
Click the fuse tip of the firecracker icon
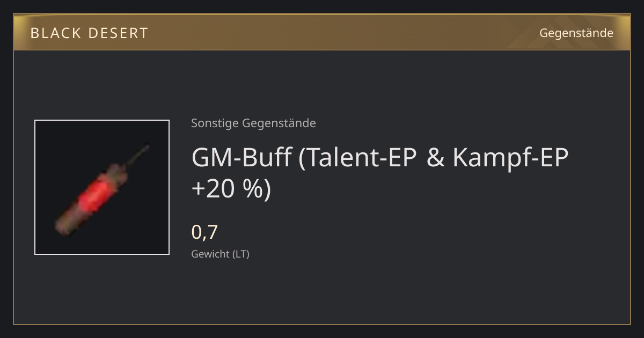pyautogui.click(x=145, y=148)
